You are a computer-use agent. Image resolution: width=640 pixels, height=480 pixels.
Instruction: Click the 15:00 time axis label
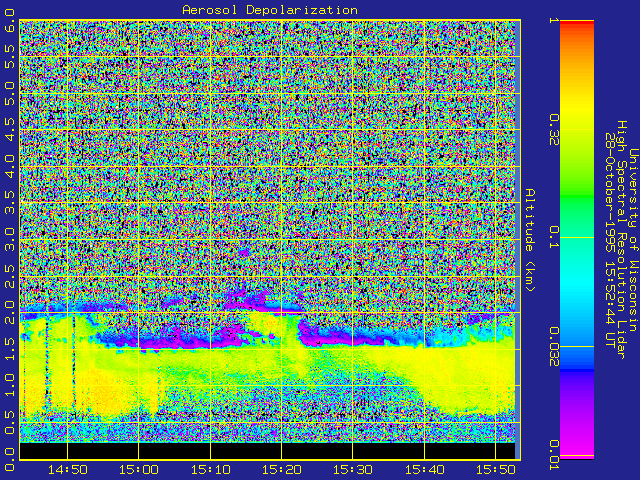pos(139,470)
